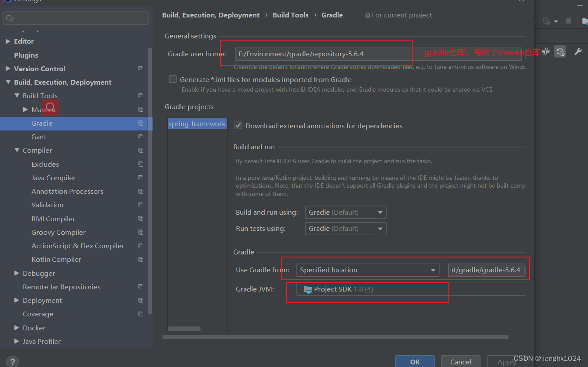Image resolution: width=588 pixels, height=367 pixels.
Task: Click the help question mark icon
Action: (12, 362)
